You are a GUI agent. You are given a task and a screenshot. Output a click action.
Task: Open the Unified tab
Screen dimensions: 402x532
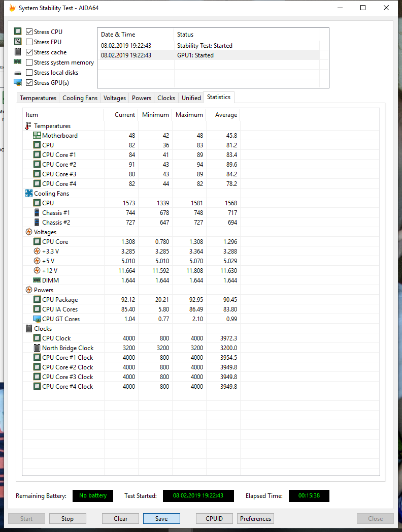(191, 98)
